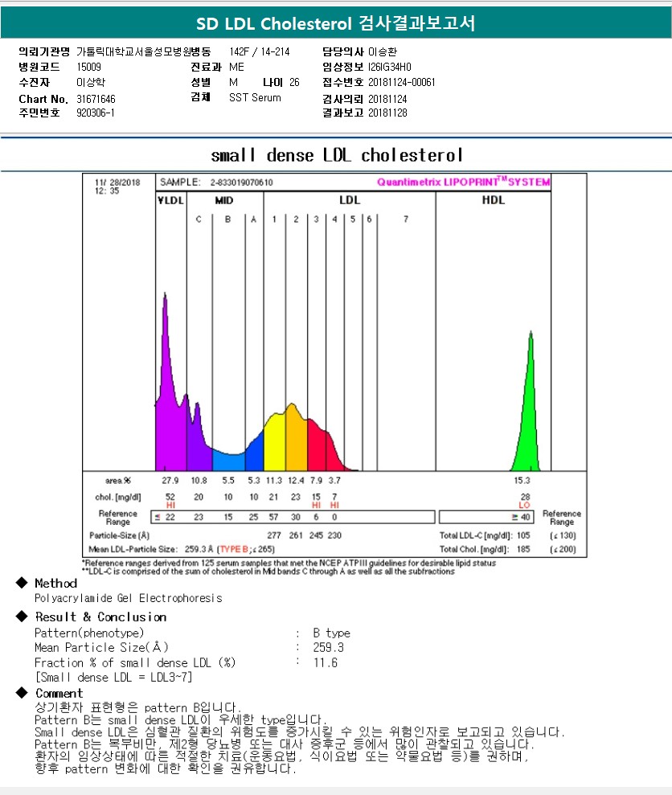The width and height of the screenshot is (672, 795).
Task: Click the HDL reference range ≥ 40
Action: pos(521,517)
